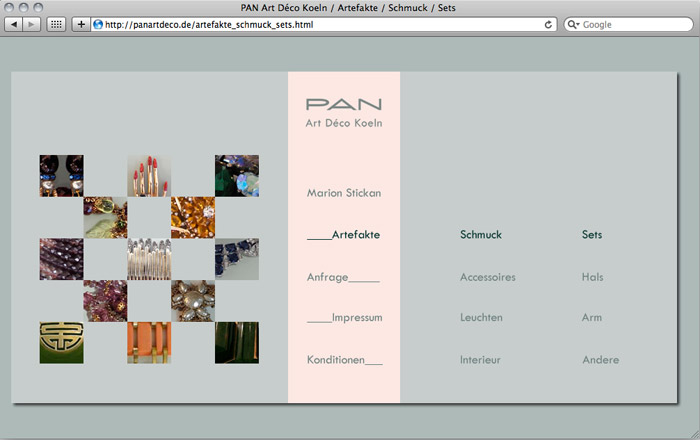Open the green gold Chinese symbol thumbnail

(62, 343)
